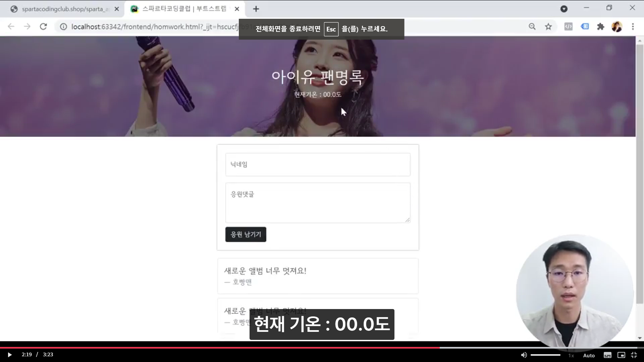This screenshot has height=362, width=644.
Task: Seek on the red video progress bar
Action: pos(220,348)
